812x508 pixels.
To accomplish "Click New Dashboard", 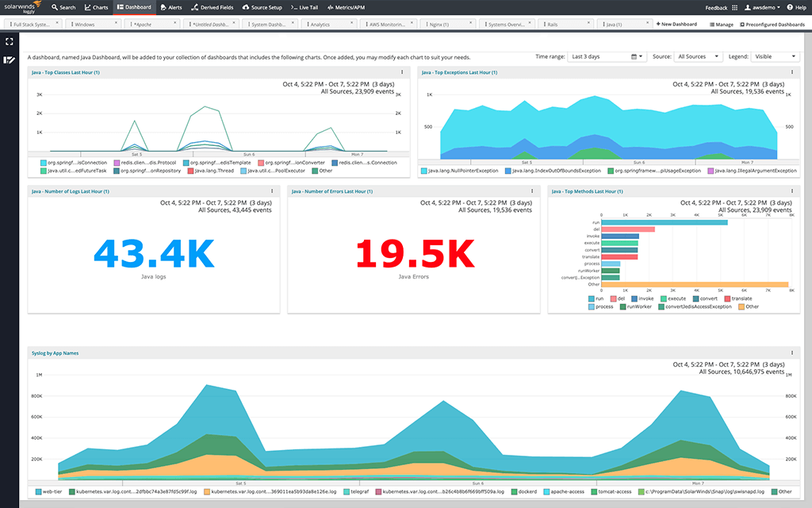I will (677, 24).
